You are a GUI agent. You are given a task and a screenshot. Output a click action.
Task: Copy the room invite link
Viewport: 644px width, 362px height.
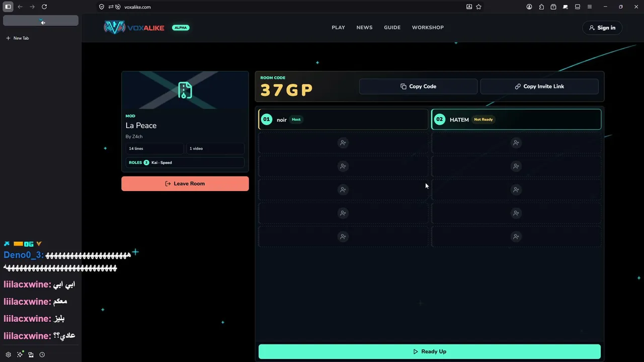(539, 86)
